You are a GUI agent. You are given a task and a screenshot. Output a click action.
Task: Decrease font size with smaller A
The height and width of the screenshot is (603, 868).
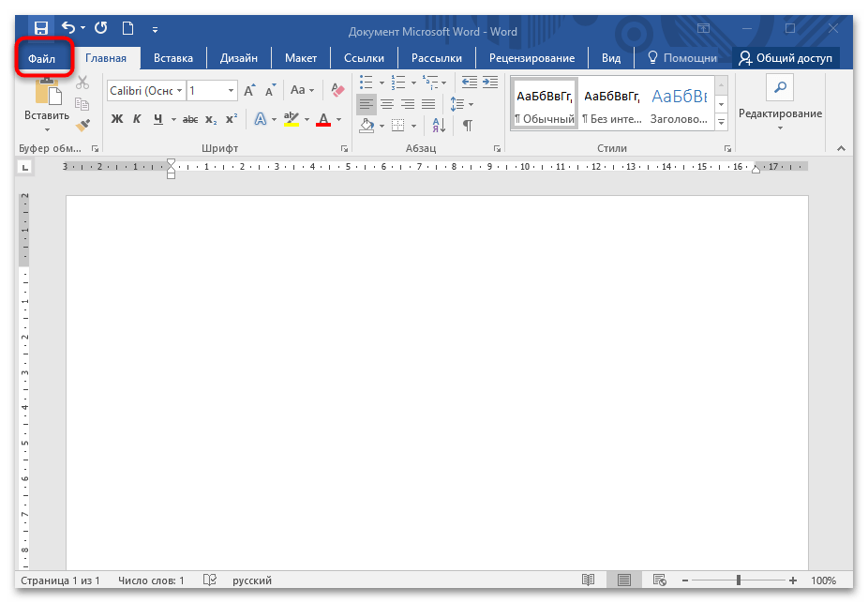[x=270, y=91]
